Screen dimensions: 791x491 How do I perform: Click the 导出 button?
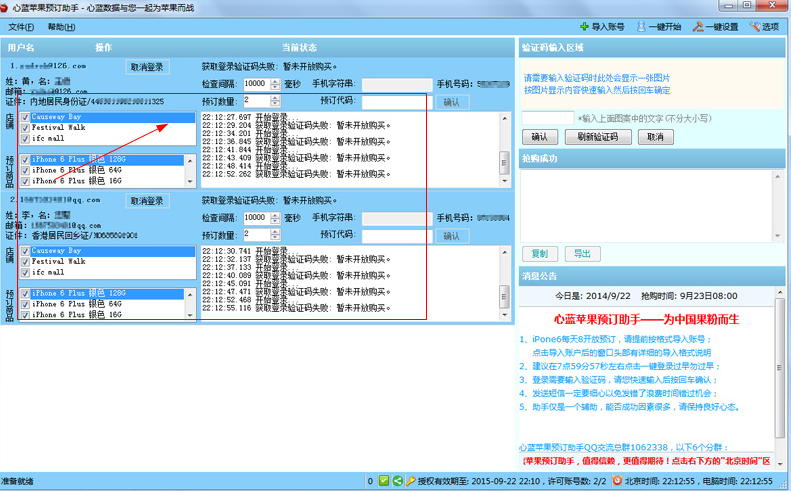583,254
